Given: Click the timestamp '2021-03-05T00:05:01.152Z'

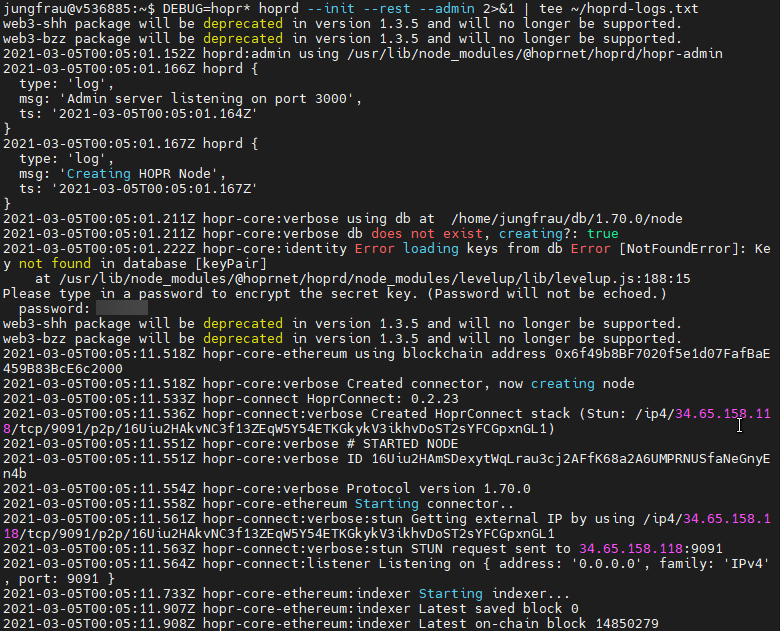Looking at the screenshot, I should (99, 54).
